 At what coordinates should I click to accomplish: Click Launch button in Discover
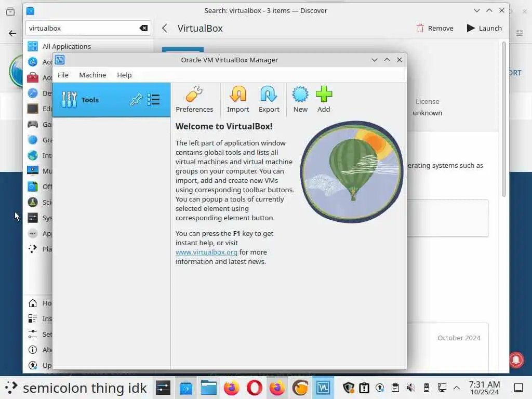484,28
